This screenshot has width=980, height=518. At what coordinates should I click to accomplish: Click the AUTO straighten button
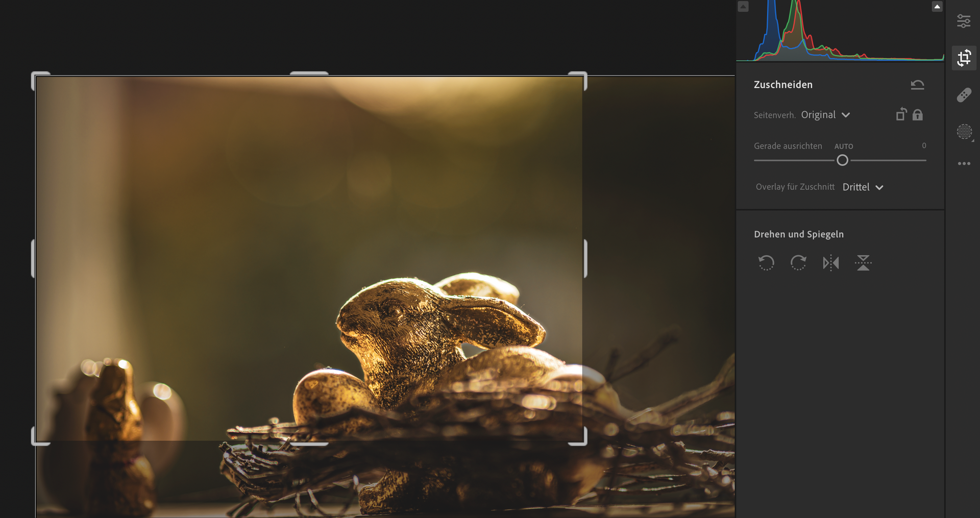(844, 146)
